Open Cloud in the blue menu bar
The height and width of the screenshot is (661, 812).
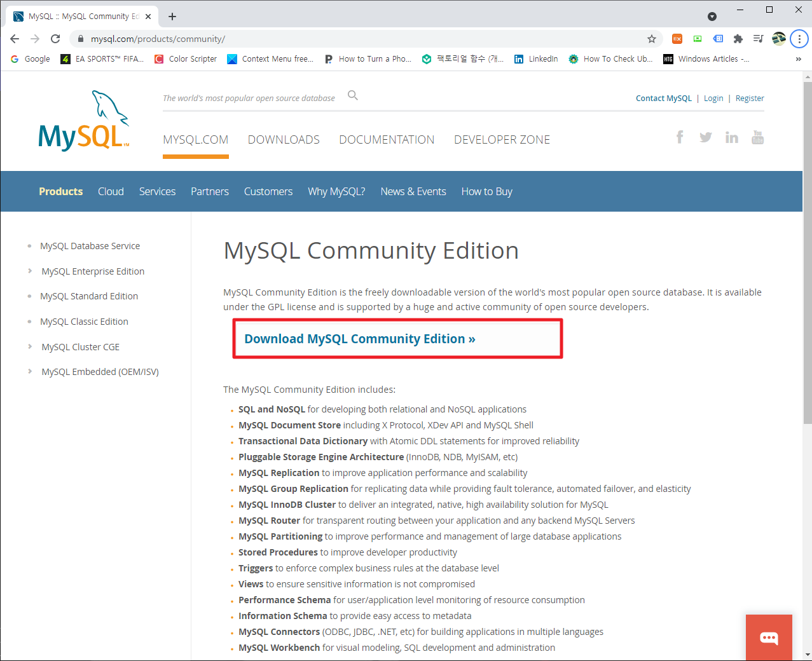(x=111, y=191)
